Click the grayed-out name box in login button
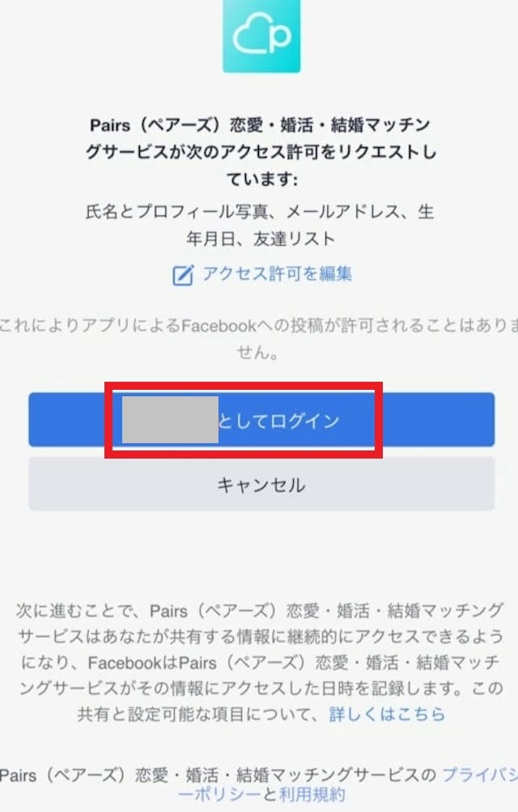 click(x=170, y=420)
